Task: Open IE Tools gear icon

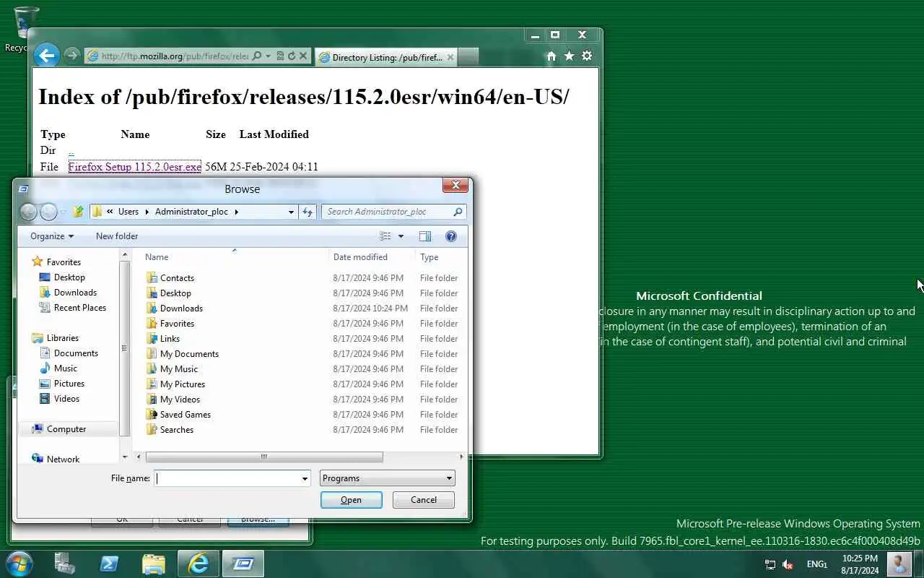Action: (587, 56)
